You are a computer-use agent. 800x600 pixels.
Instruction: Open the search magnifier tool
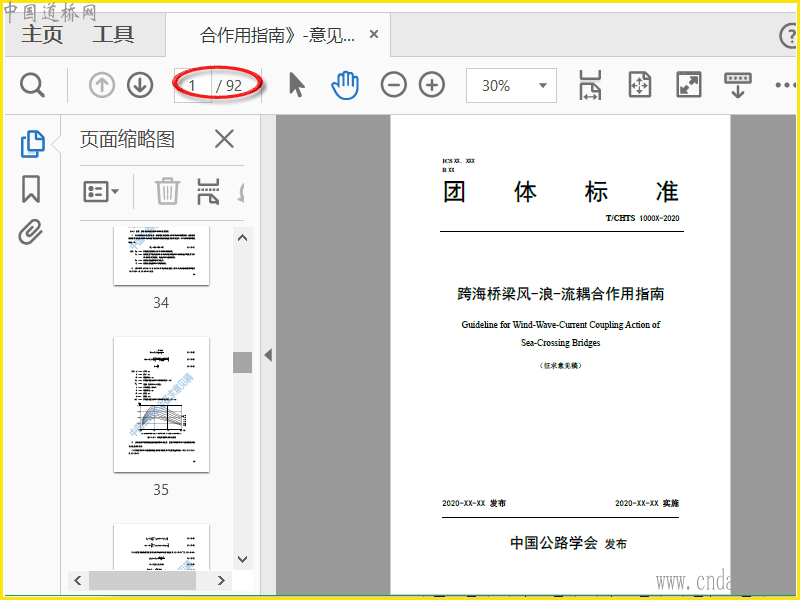(x=33, y=85)
